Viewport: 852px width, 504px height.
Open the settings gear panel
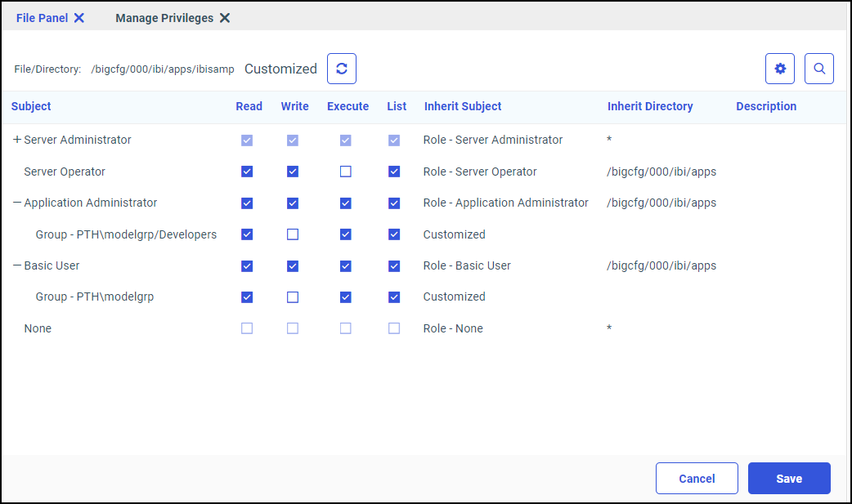click(x=779, y=69)
